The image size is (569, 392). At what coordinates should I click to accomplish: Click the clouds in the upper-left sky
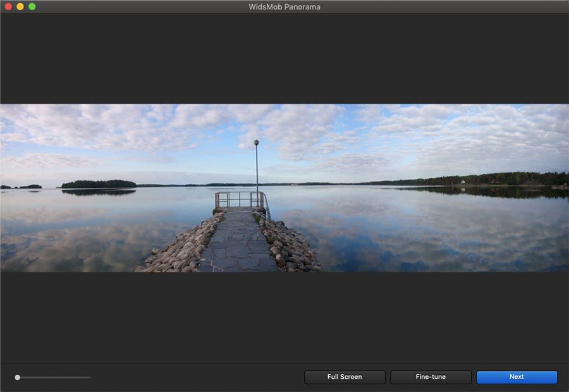coord(76,123)
